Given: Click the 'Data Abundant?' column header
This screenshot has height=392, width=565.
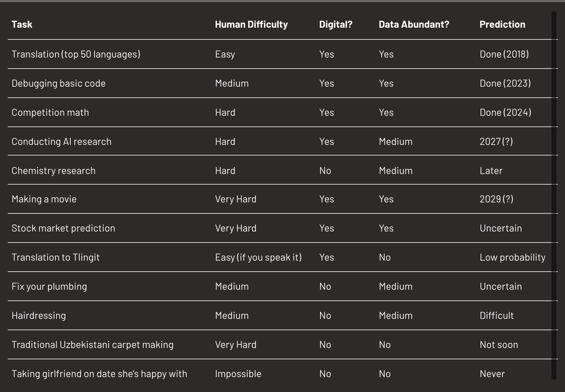Looking at the screenshot, I should tap(414, 24).
